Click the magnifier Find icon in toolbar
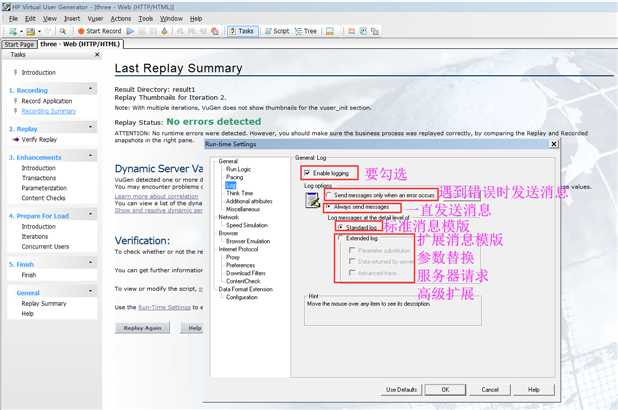618x410 pixels. 63,31
